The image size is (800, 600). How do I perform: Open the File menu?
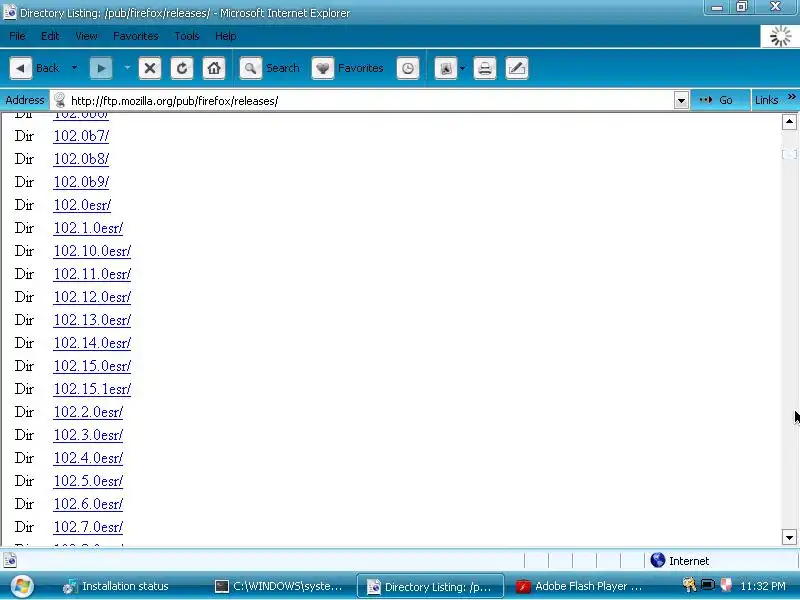[17, 36]
